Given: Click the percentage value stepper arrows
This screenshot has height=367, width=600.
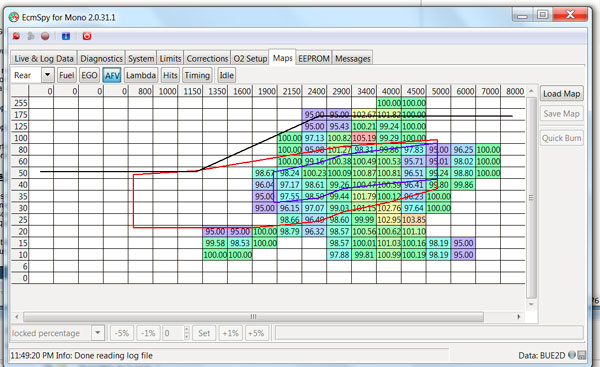Looking at the screenshot, I should tap(186, 333).
